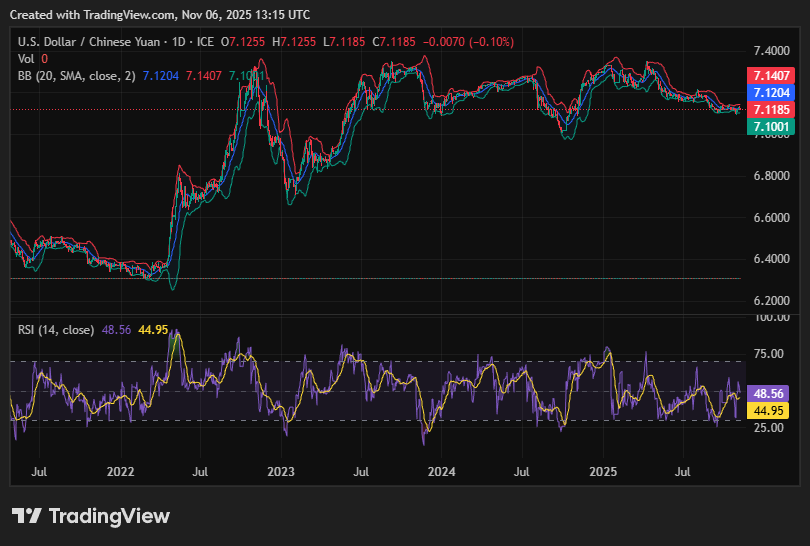Click the 2024 label on the time axis
The width and height of the screenshot is (810, 546).
click(x=442, y=470)
